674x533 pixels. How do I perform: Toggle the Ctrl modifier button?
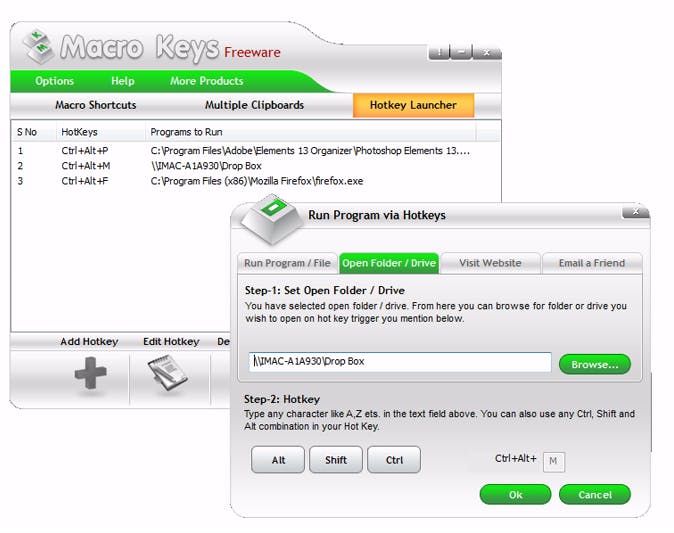point(394,460)
